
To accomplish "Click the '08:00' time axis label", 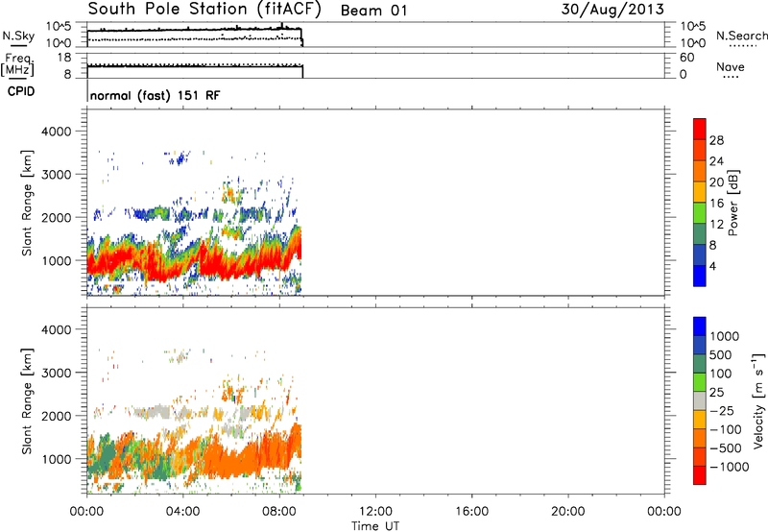I will tap(279, 512).
